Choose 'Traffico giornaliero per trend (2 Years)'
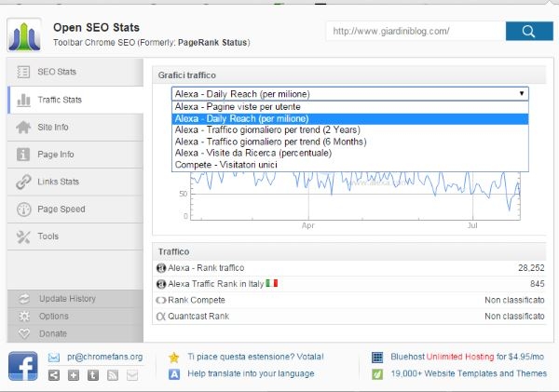Image resolution: width=559 pixels, height=392 pixels. pos(349,130)
